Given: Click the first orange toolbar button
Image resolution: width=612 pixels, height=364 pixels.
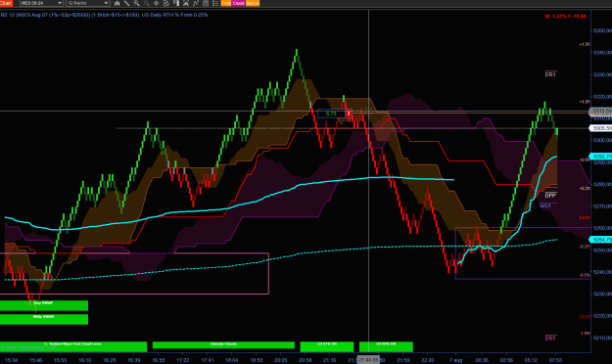Looking at the screenshot, I should pyautogui.click(x=226, y=3).
